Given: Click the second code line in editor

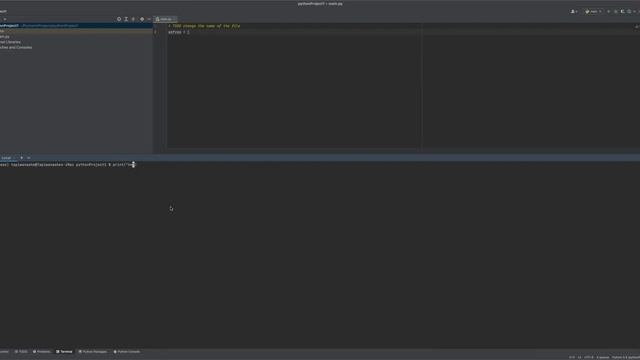Looking at the screenshot, I should click(179, 32).
